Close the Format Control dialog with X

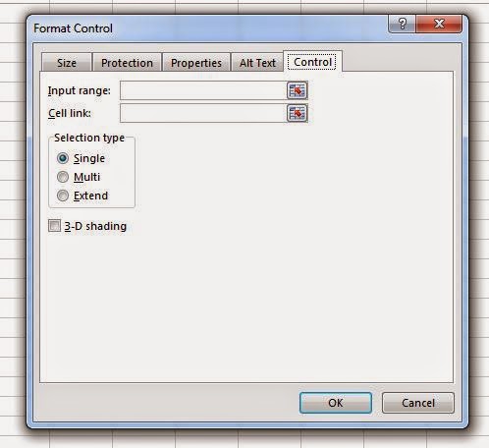[x=439, y=24]
